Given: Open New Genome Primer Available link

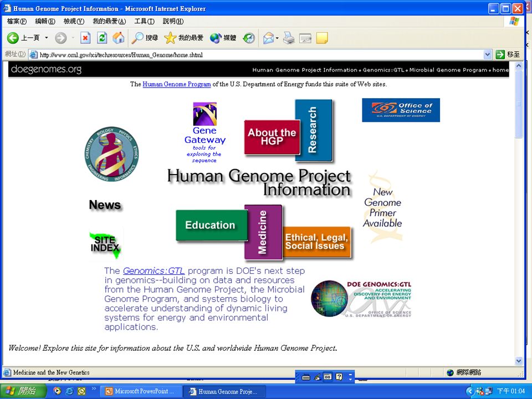Looking at the screenshot, I should (383, 208).
